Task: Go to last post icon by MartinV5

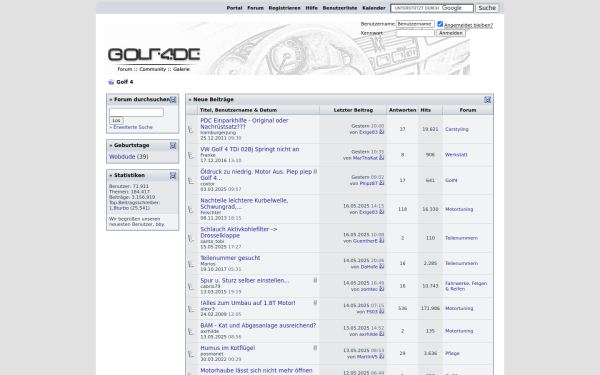Action: [382, 357]
